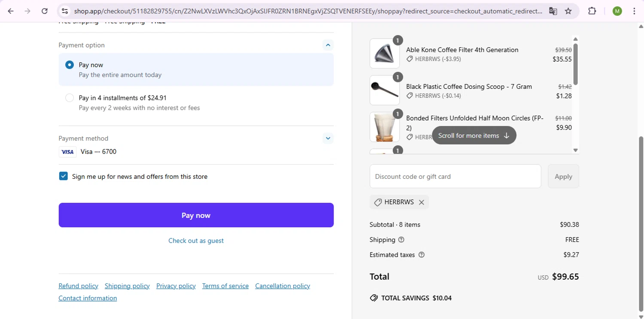Click the discount tag under Dosing Scoop
The height and width of the screenshot is (319, 644).
[410, 96]
